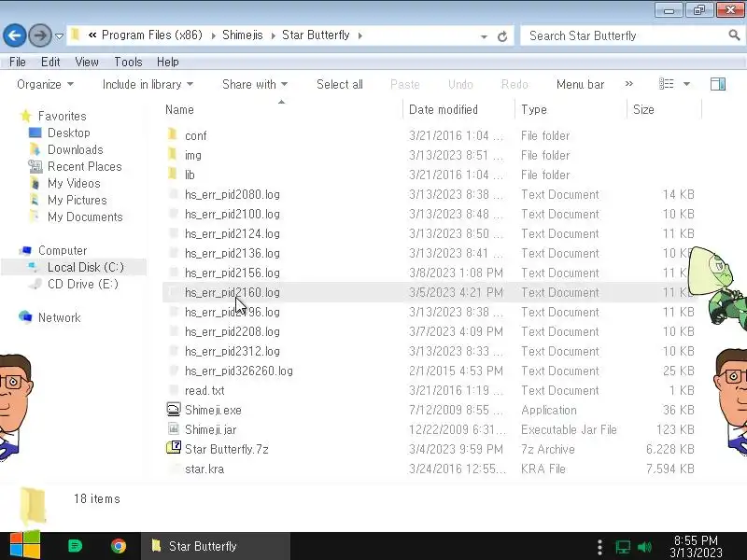
Task: Sort by Name column header
Action: click(179, 109)
